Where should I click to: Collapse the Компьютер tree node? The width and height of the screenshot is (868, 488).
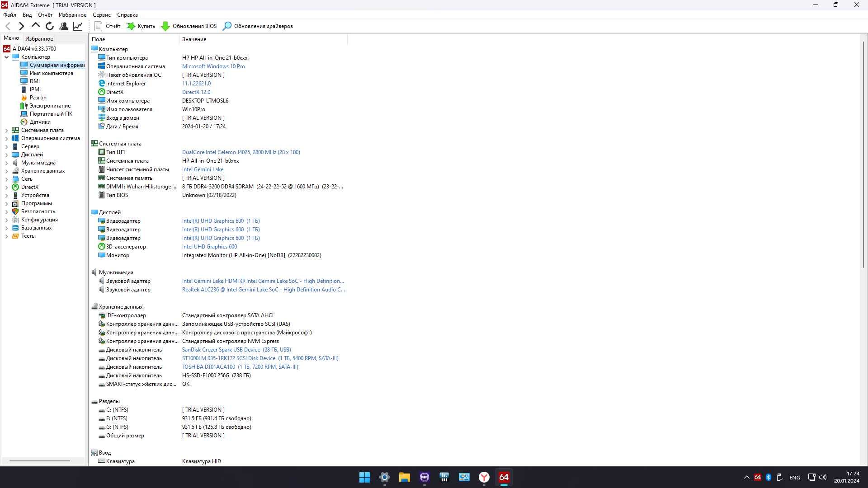tap(7, 57)
